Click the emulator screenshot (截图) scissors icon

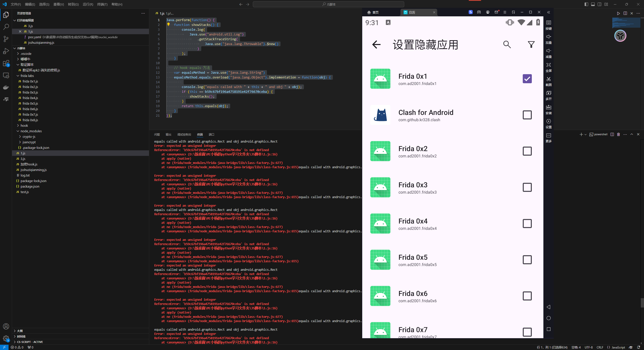pos(549,79)
